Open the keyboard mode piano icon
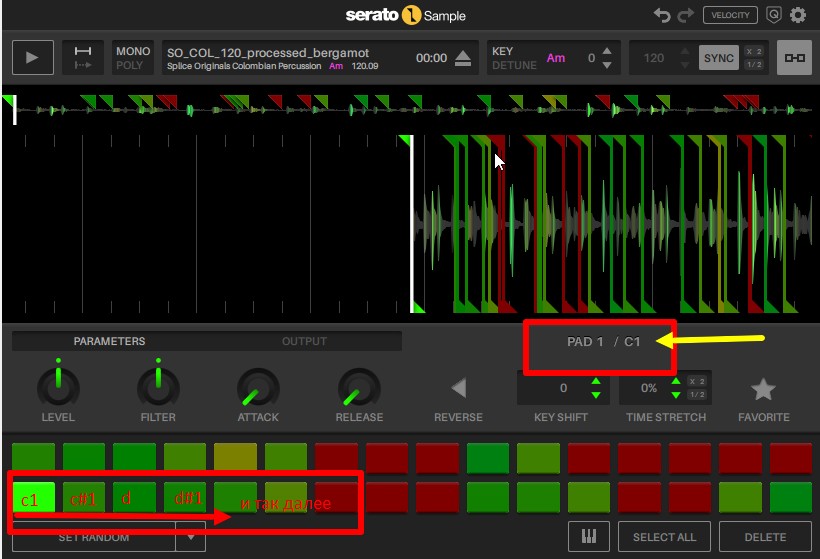The height and width of the screenshot is (559, 820). click(x=589, y=537)
